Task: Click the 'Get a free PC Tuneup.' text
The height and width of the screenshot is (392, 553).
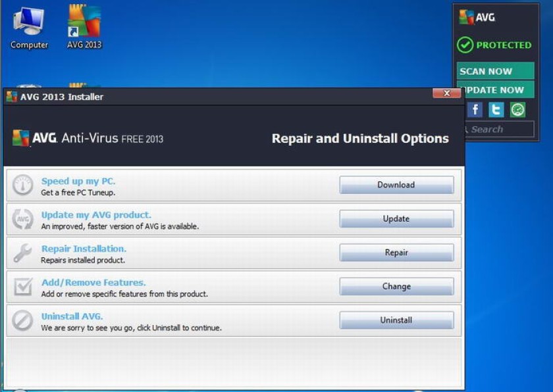Action: coord(78,193)
